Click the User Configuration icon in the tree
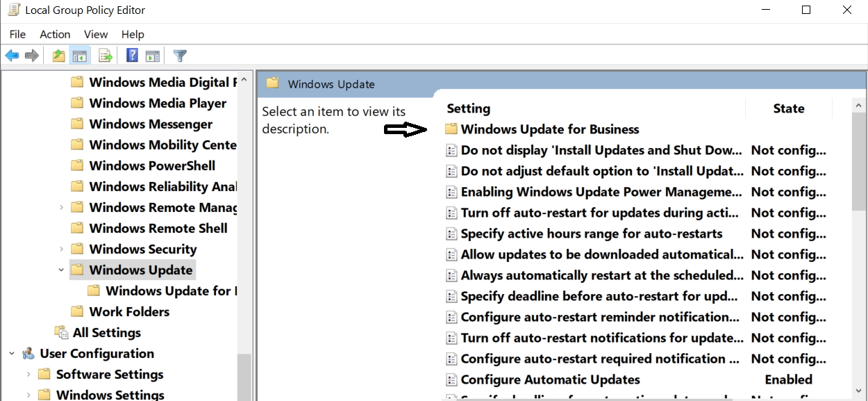This screenshot has height=401, width=868. point(28,353)
